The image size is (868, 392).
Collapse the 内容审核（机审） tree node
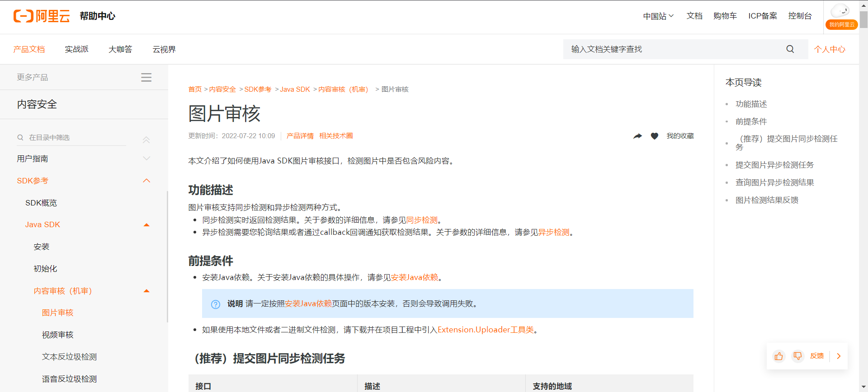coord(146,291)
